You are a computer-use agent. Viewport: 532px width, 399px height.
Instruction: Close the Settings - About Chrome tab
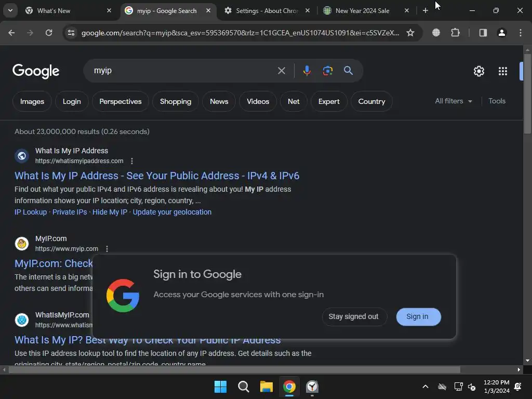point(308,10)
